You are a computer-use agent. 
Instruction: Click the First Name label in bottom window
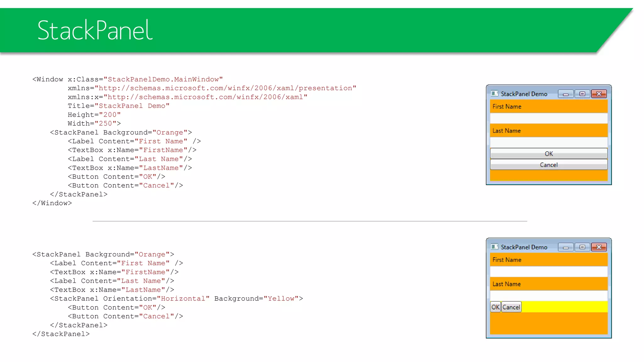pyautogui.click(x=507, y=260)
